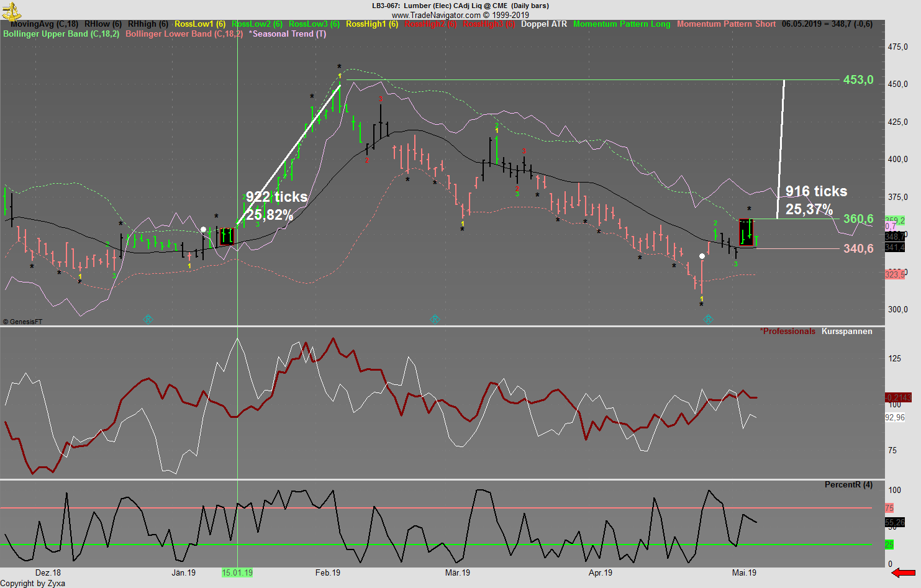The width and height of the screenshot is (921, 588).
Task: Select the rollover diamond marker near Mai.19
Action: [x=708, y=320]
